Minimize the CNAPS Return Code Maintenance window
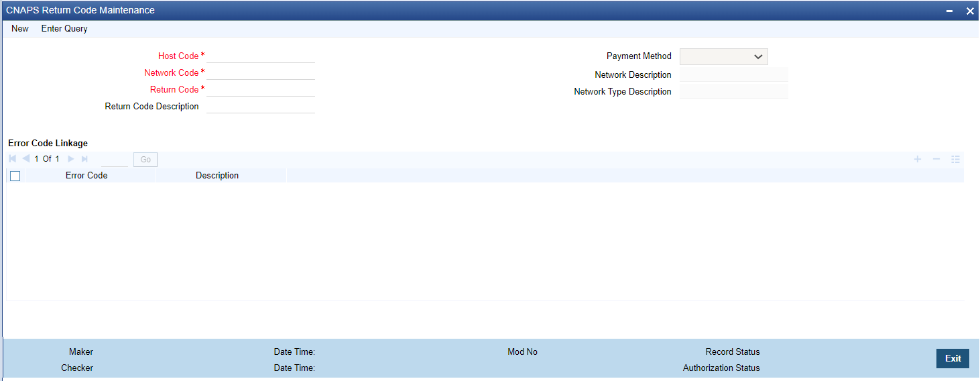This screenshot has width=980, height=381. click(x=951, y=11)
